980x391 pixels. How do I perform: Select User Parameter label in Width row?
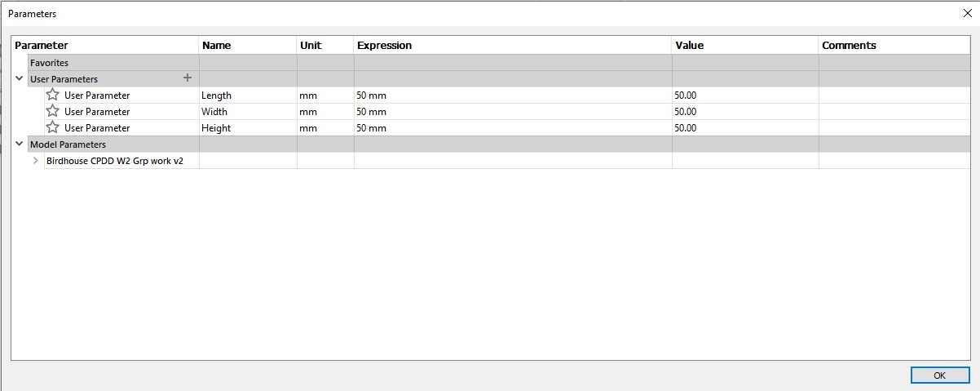[x=97, y=111]
